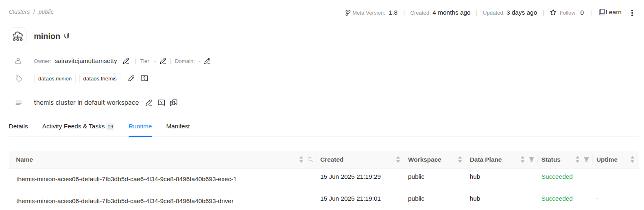Filter the Status column
644x210 pixels.
click(x=586, y=160)
